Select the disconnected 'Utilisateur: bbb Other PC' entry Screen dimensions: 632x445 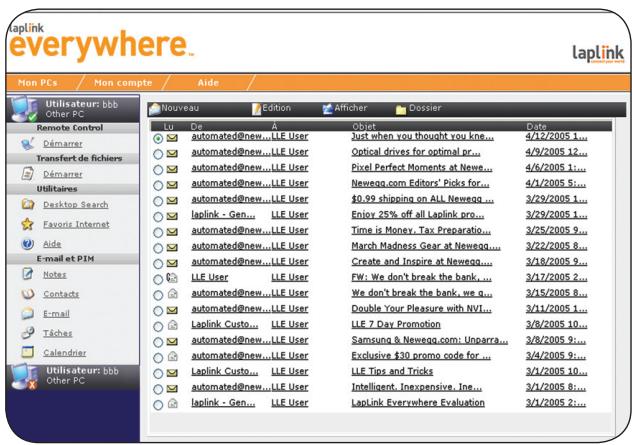click(x=73, y=376)
